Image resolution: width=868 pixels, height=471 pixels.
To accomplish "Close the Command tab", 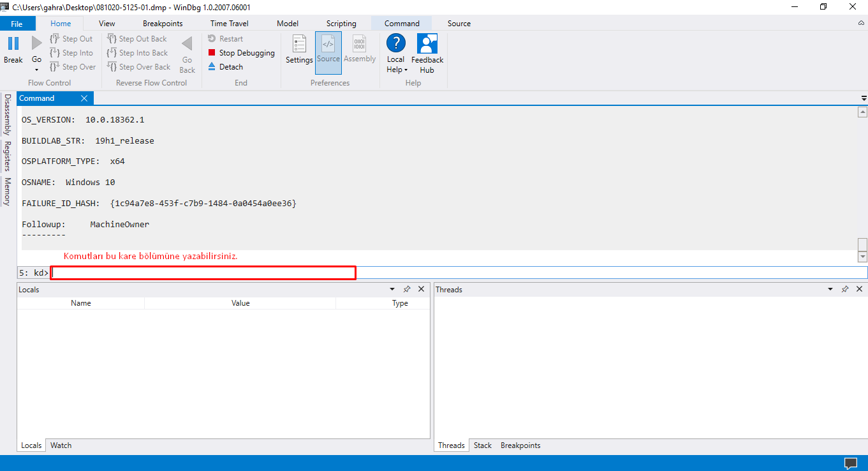I will 84,98.
